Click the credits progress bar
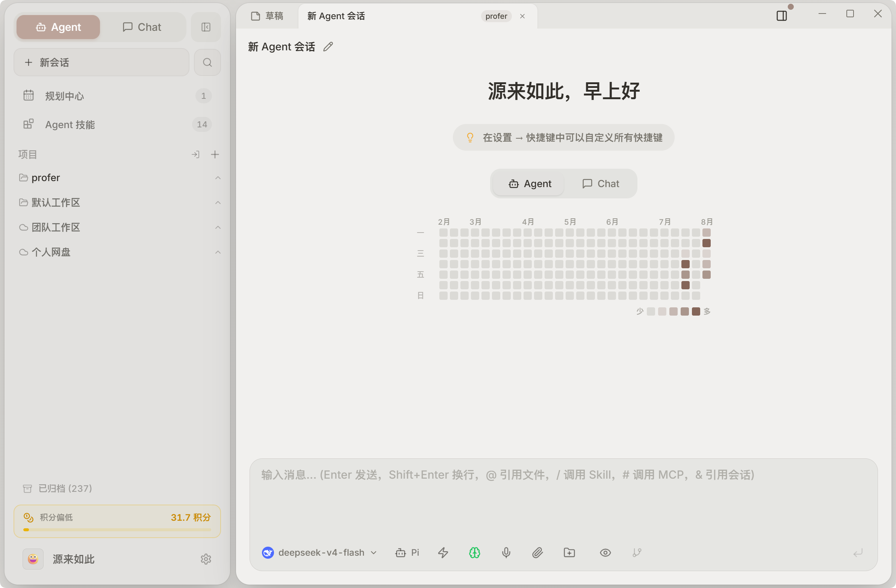The height and width of the screenshot is (588, 896). click(x=117, y=530)
